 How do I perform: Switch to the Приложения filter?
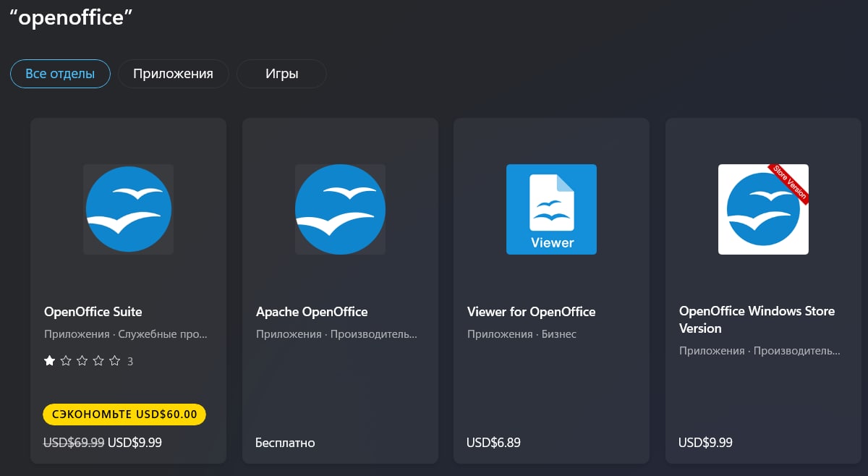(x=174, y=74)
